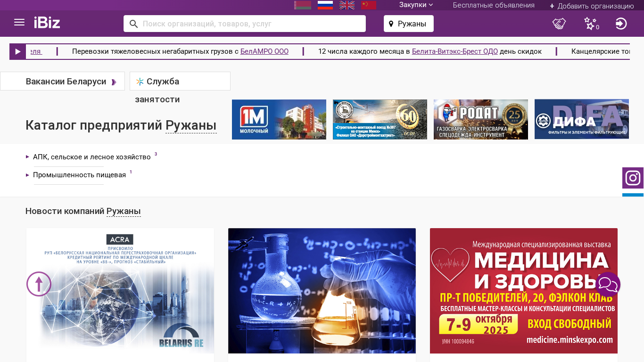Change city in Каталог предприятий heading
644x362 pixels.
191,125
